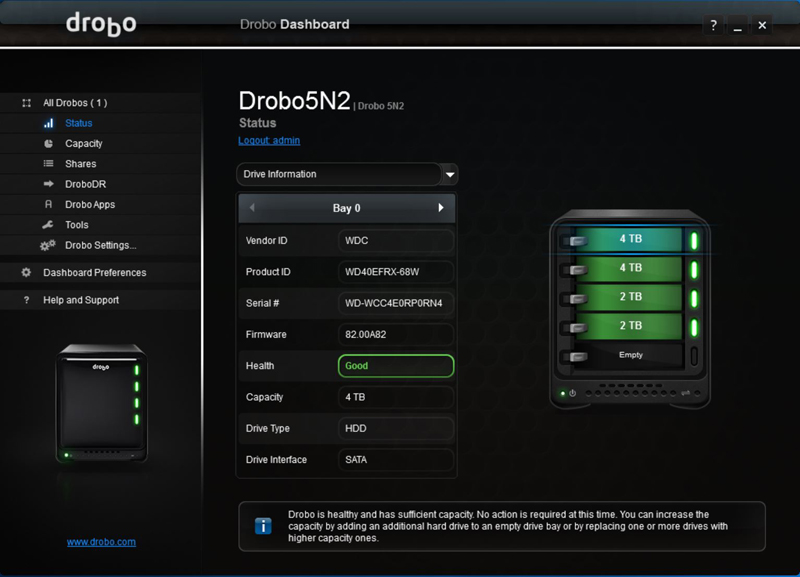Click the Bay 0 header label
The height and width of the screenshot is (577, 800).
point(346,208)
